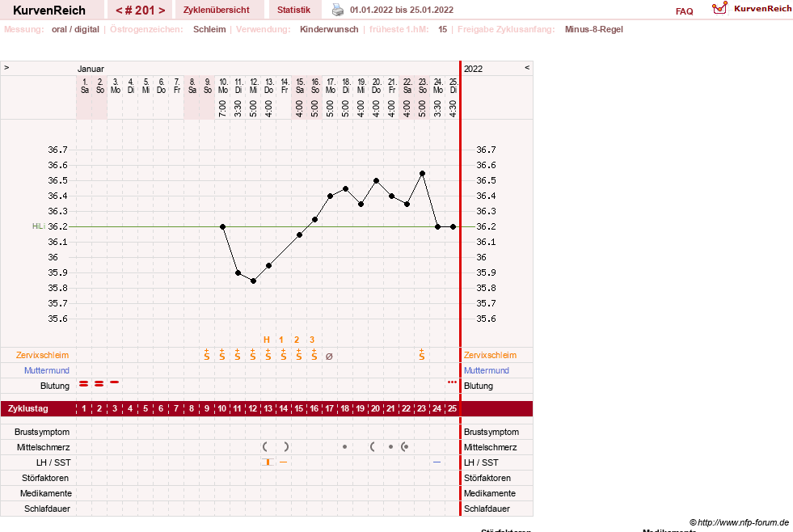
Task: Open the FAQ link
Action: pos(684,11)
